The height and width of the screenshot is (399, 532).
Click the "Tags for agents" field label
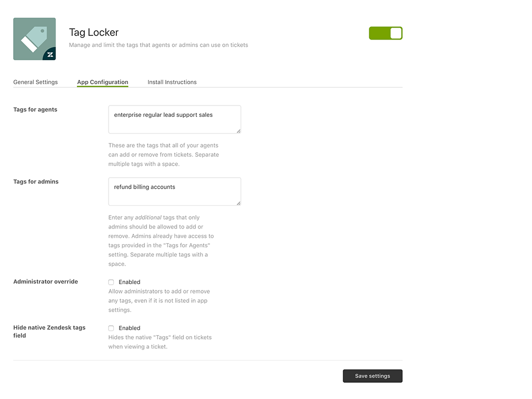point(35,110)
